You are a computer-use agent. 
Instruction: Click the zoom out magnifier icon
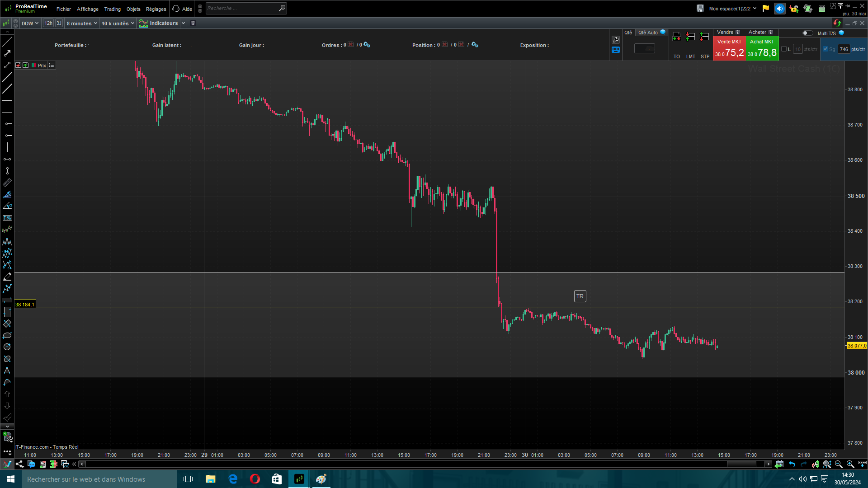point(839,464)
